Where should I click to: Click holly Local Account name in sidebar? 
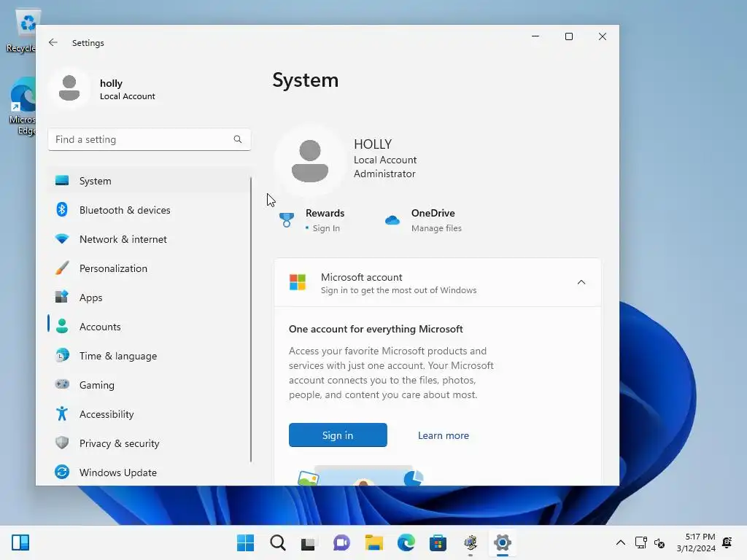[127, 89]
